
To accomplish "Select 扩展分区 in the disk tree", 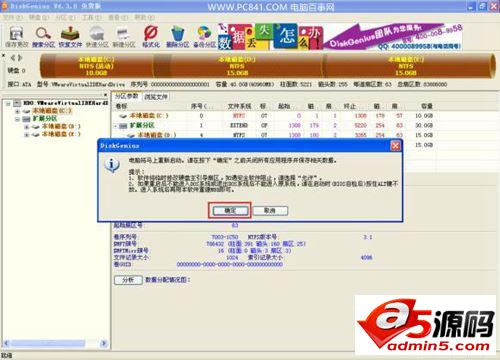I will point(45,119).
